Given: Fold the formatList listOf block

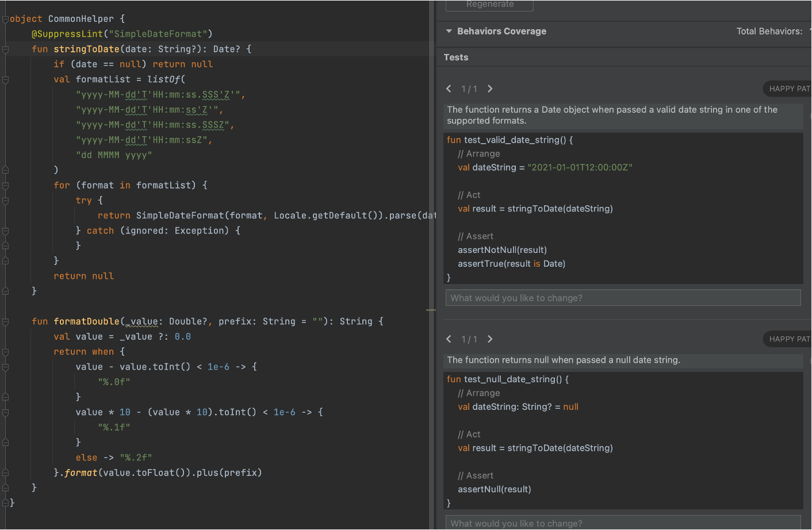Looking at the screenshot, I should pos(6,80).
